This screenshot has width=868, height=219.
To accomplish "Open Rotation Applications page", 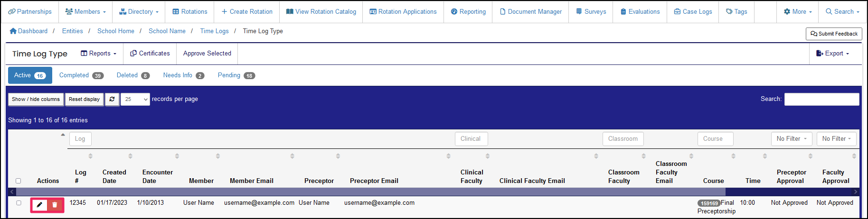I will (403, 11).
